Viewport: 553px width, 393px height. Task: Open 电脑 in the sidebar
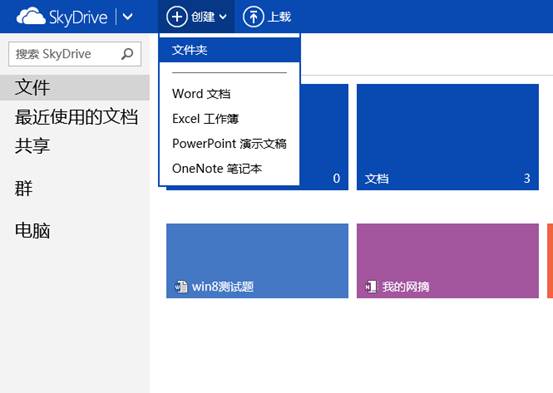(32, 231)
